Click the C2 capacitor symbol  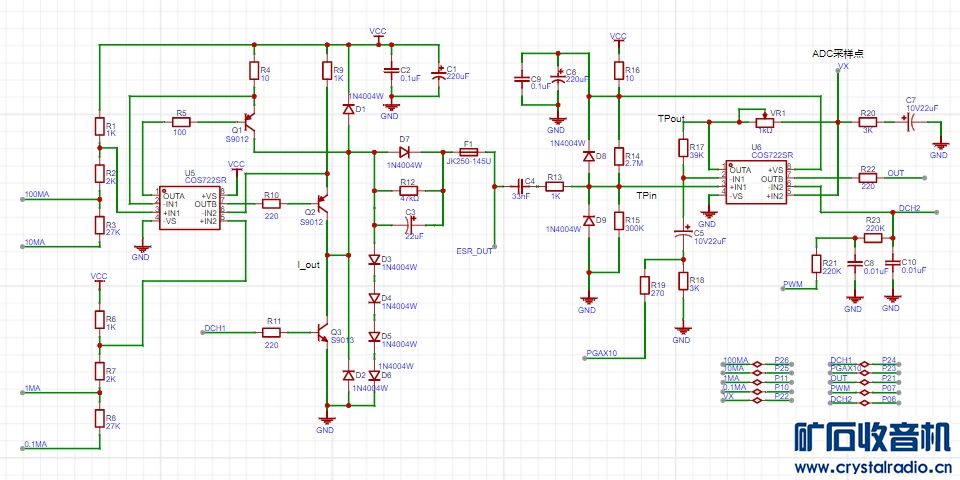(x=391, y=70)
